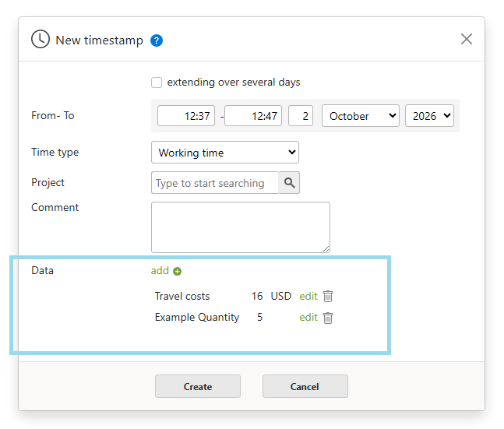Delete the Example Quantity entry via trash icon
The image size is (504, 429).
point(328,318)
